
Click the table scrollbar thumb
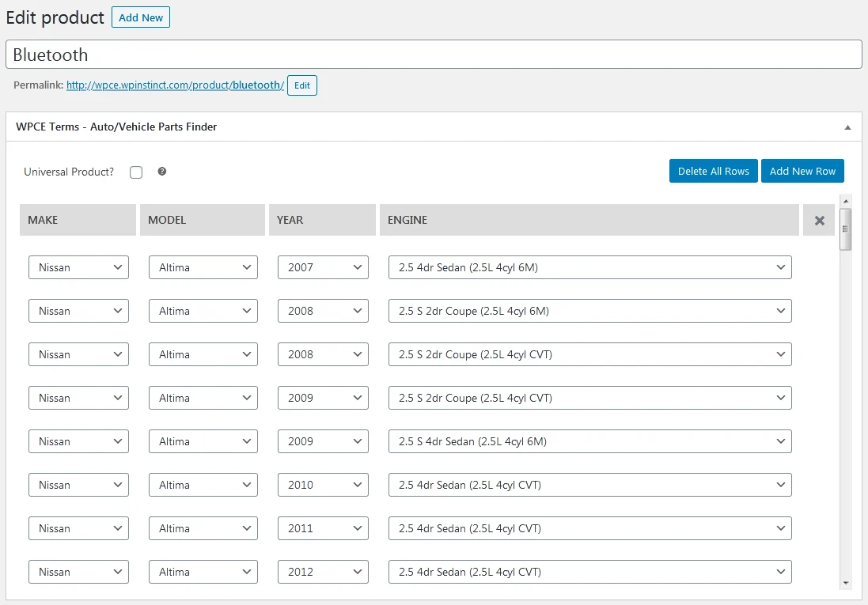(x=845, y=229)
